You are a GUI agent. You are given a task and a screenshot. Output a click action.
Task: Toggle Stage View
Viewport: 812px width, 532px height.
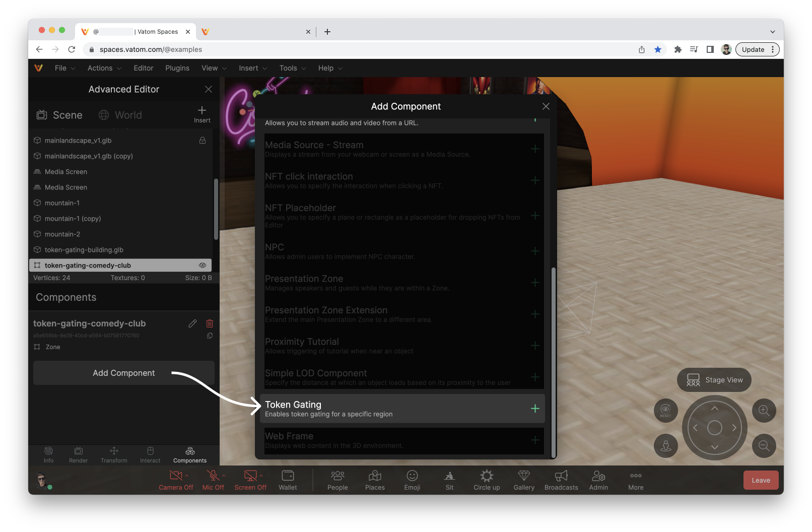714,380
